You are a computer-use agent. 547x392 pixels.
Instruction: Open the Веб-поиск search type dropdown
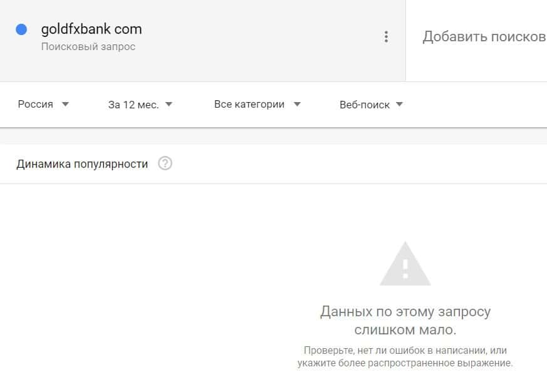371,105
